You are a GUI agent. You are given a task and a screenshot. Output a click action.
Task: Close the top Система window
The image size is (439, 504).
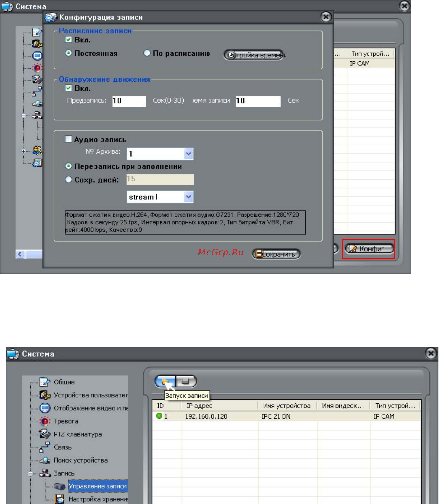(404, 6)
